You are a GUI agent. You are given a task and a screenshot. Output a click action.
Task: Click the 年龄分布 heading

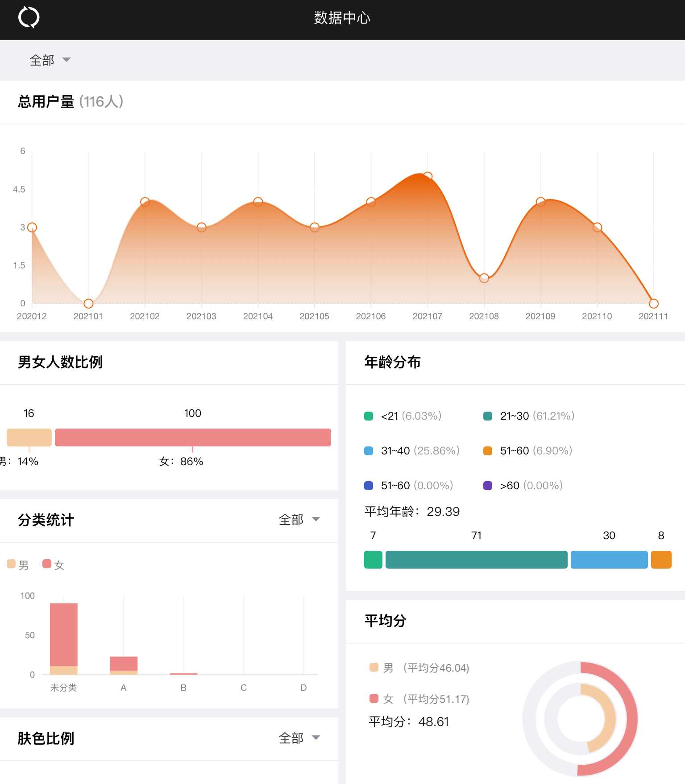(392, 362)
